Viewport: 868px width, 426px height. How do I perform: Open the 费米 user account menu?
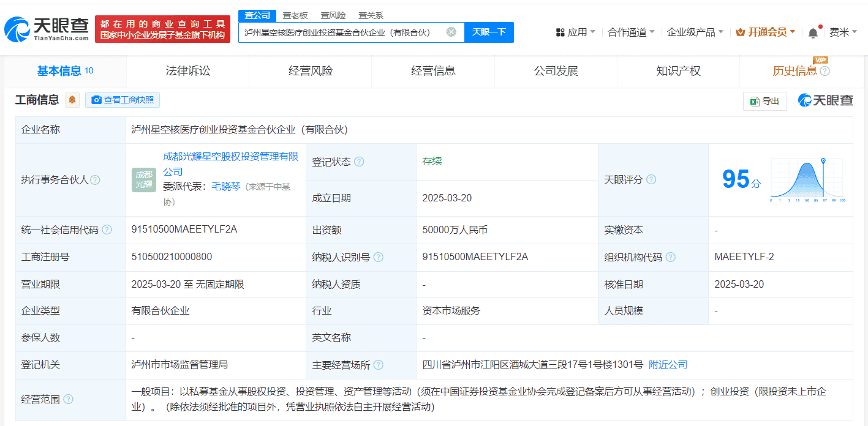tap(843, 32)
